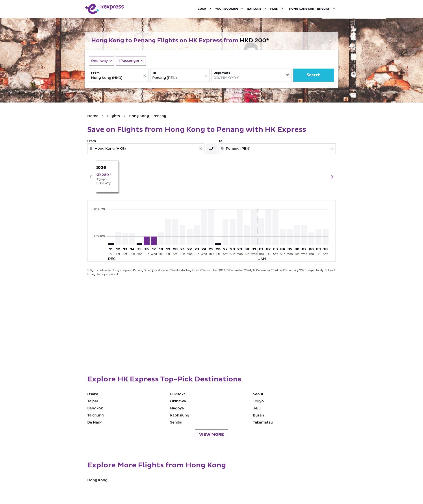Clear the From field in search box
This screenshot has width=423, height=504.
[145, 76]
